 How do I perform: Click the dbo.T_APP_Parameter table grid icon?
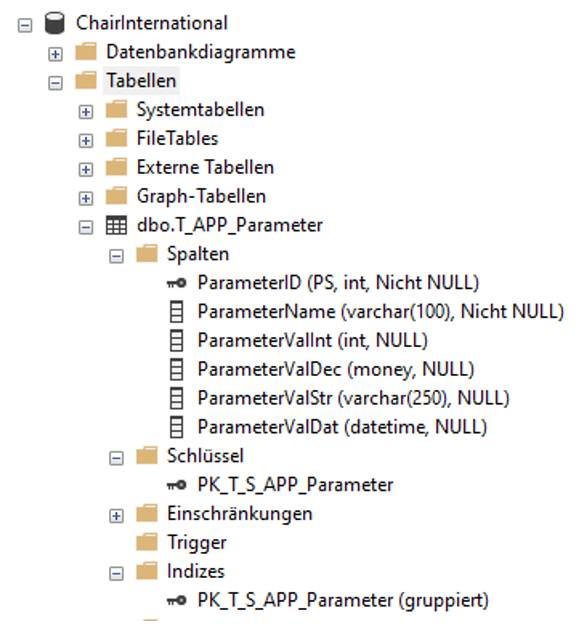[x=116, y=225]
